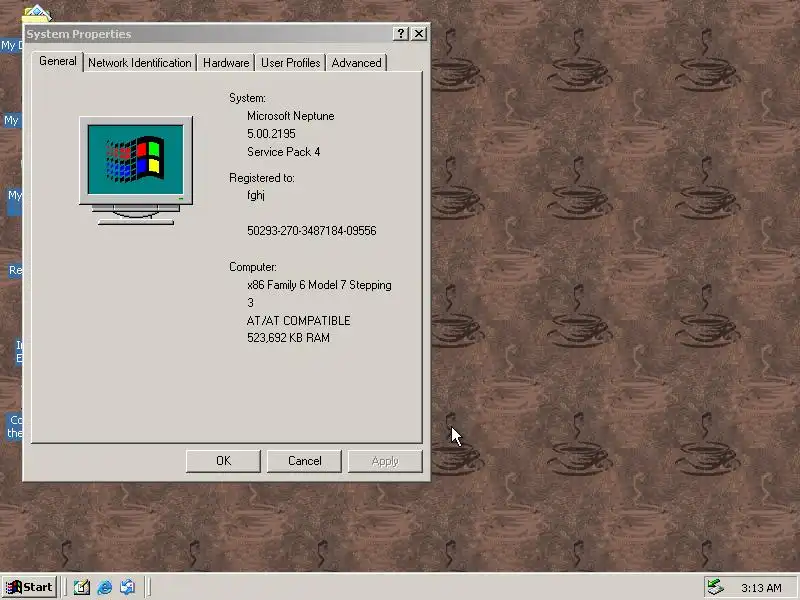Screen dimensions: 800x600
Task: Click the Windows monitor logo image
Action: 136,170
